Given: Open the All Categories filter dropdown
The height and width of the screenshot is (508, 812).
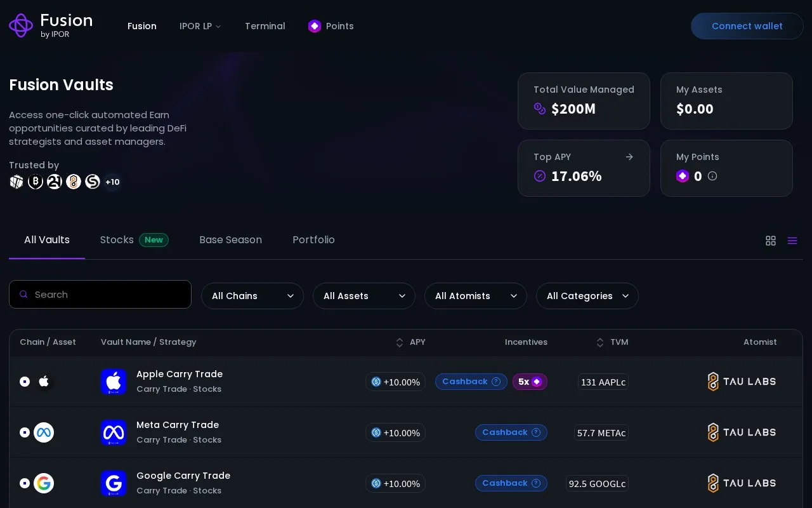Looking at the screenshot, I should point(587,296).
